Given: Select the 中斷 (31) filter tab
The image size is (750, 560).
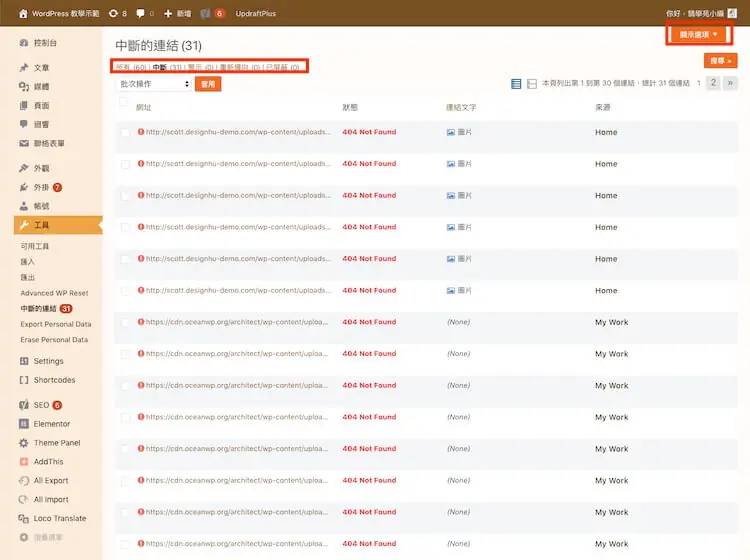Looking at the screenshot, I should coord(167,67).
